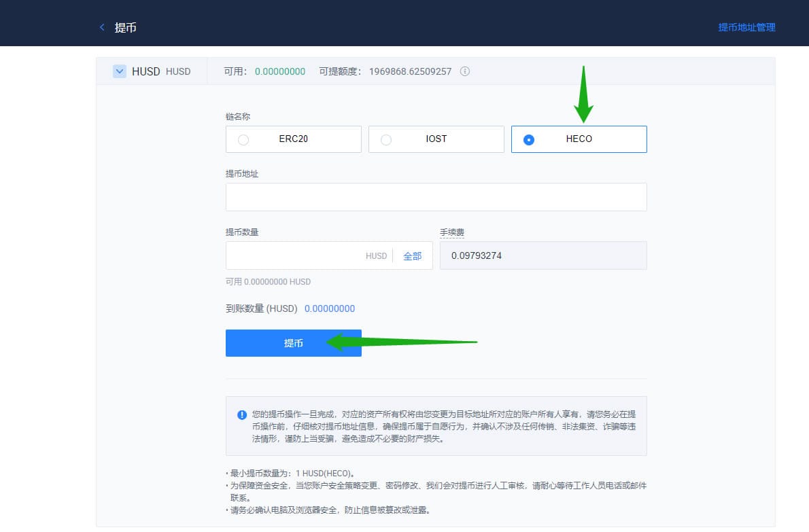
Task: Click the HUSD label inside amount input
Action: coord(376,255)
